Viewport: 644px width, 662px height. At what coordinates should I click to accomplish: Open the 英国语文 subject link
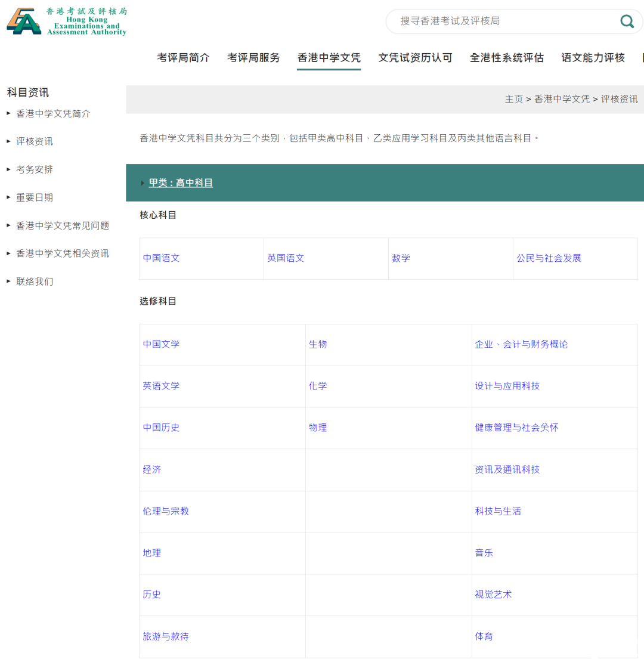(286, 258)
